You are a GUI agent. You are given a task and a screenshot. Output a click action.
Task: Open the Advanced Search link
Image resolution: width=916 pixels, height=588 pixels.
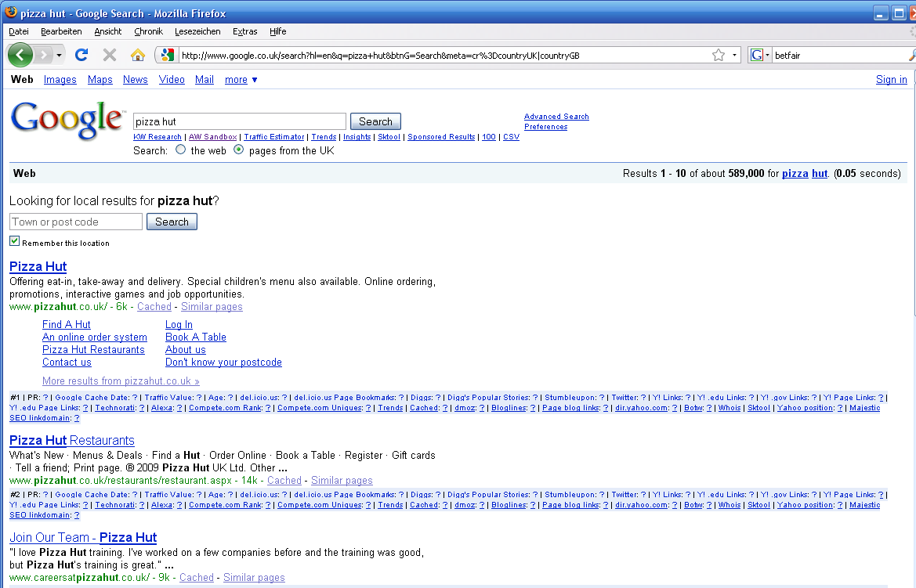pos(556,117)
